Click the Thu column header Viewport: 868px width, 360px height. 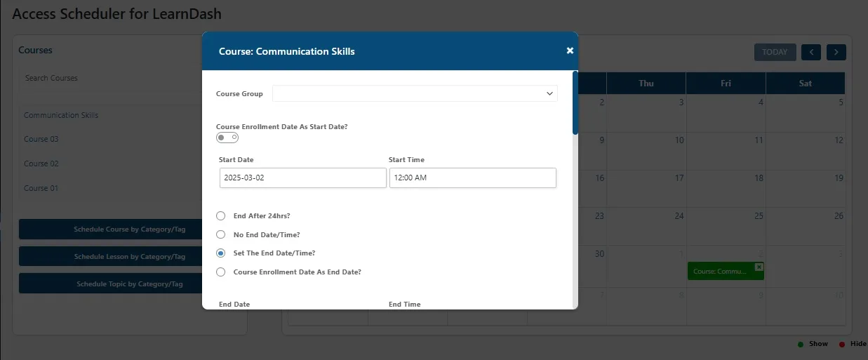pyautogui.click(x=646, y=84)
